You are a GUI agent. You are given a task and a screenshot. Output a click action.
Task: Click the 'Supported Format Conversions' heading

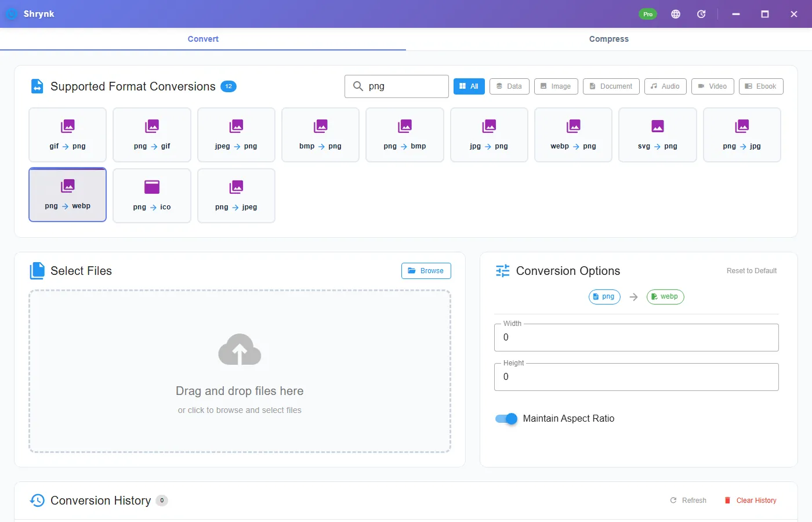click(133, 86)
